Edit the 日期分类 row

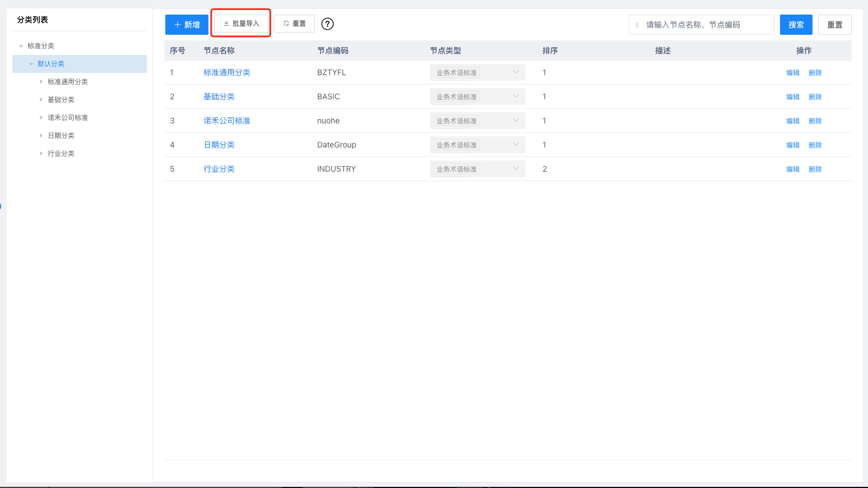792,145
